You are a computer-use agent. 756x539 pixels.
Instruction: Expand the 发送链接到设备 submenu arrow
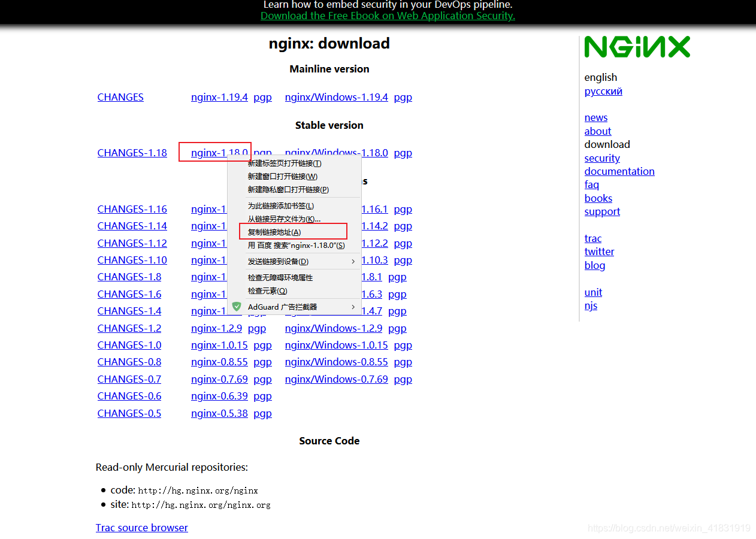click(353, 261)
